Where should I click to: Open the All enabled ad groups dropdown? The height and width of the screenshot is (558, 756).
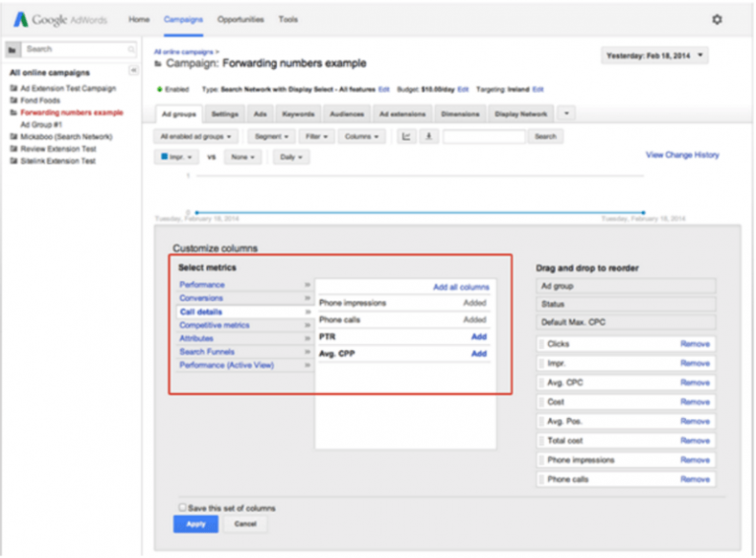pyautogui.click(x=195, y=136)
